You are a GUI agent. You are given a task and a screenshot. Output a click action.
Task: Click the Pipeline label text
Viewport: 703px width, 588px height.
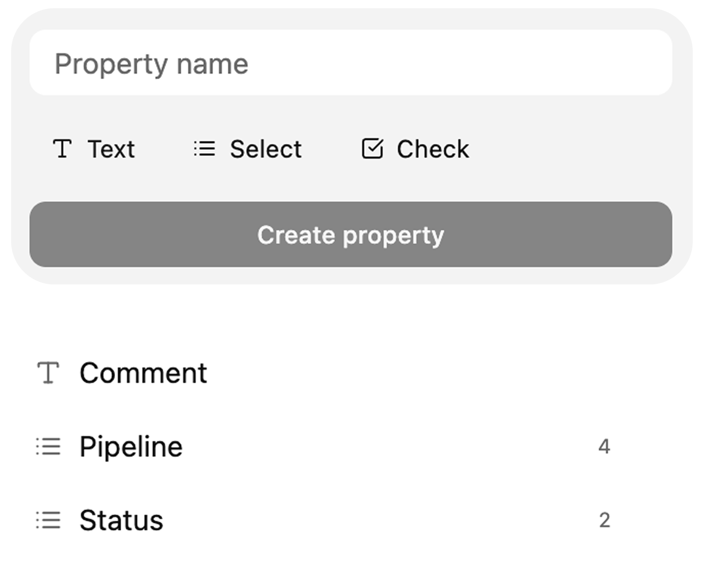pyautogui.click(x=131, y=447)
